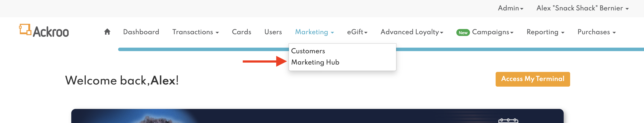Select Marketing Hub from the menu

pos(315,62)
